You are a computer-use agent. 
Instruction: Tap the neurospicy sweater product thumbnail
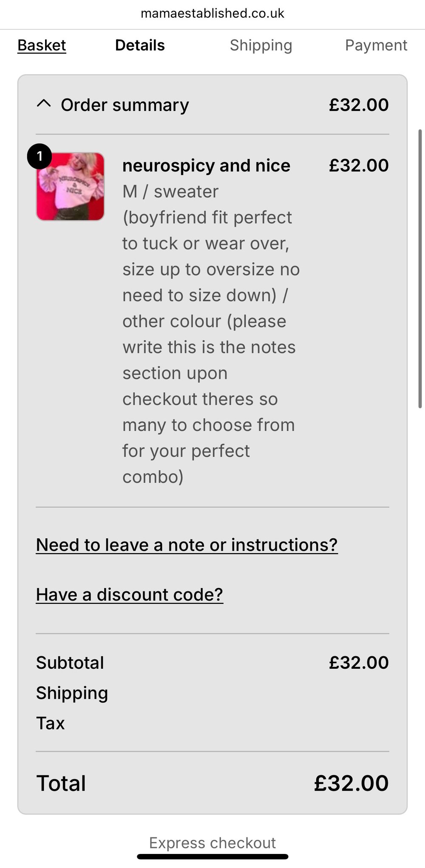click(71, 187)
